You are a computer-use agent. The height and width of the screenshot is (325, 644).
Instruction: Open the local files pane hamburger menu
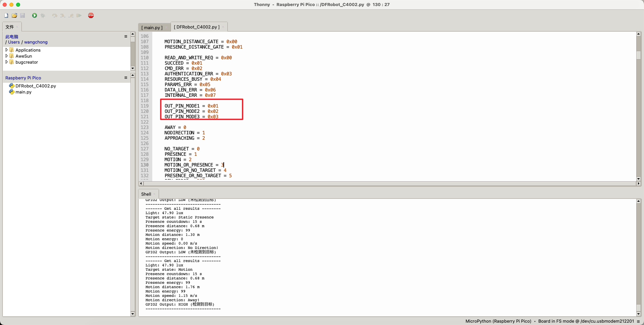tap(126, 37)
